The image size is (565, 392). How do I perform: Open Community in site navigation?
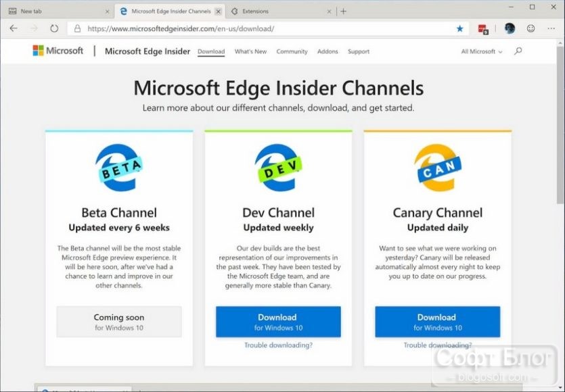coord(292,51)
